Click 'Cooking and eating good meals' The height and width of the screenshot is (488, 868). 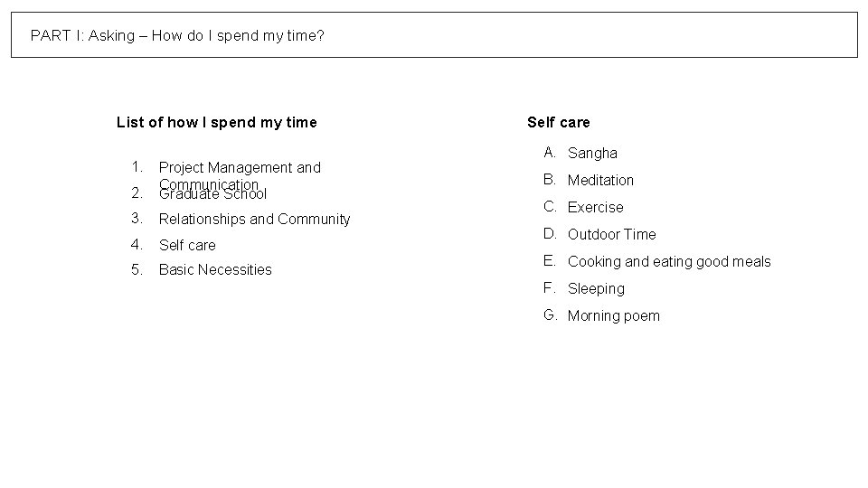669,262
